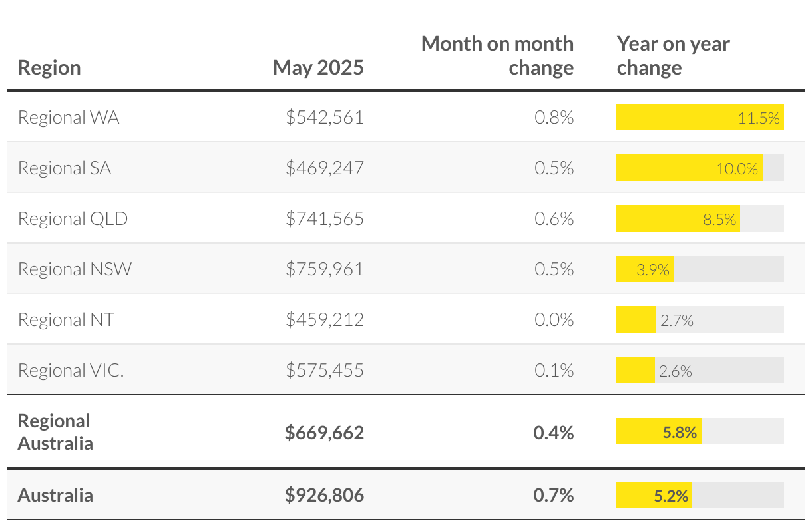
Task: Click the Region column header
Action: [x=49, y=68]
